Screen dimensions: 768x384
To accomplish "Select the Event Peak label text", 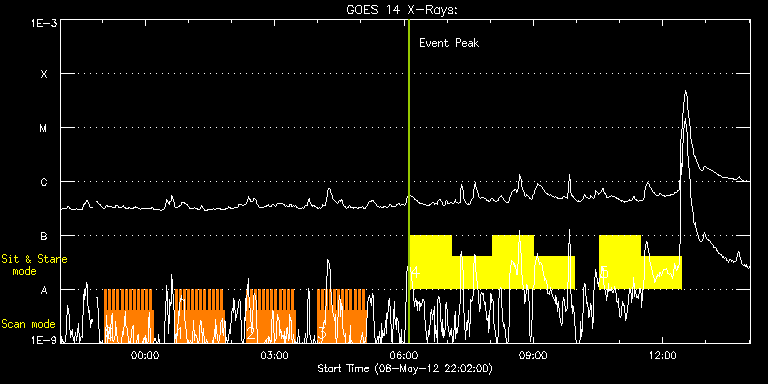I will 449,43.
